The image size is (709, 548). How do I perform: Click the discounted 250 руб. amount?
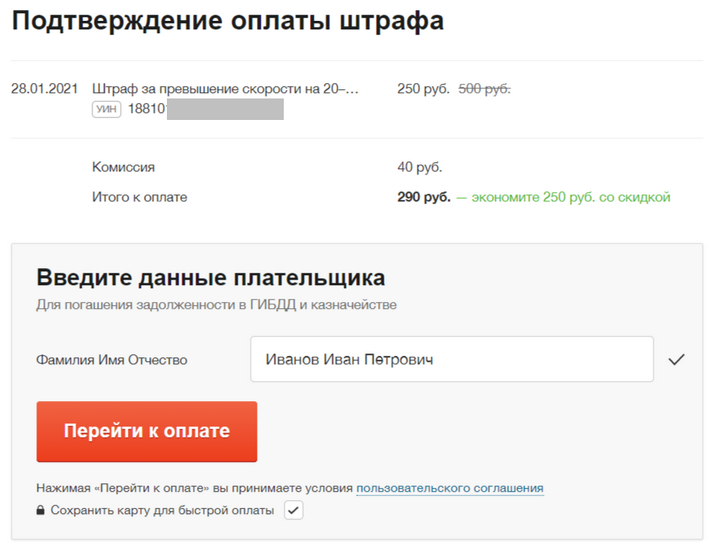(423, 89)
